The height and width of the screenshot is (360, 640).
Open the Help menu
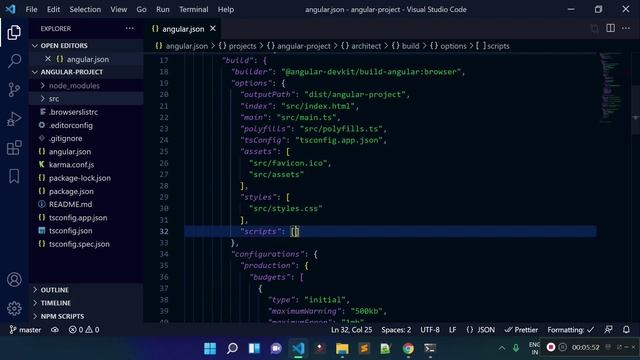pyautogui.click(x=225, y=9)
